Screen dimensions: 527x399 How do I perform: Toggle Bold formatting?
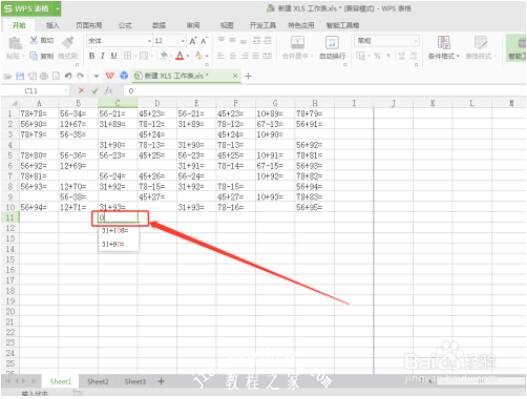91,55
